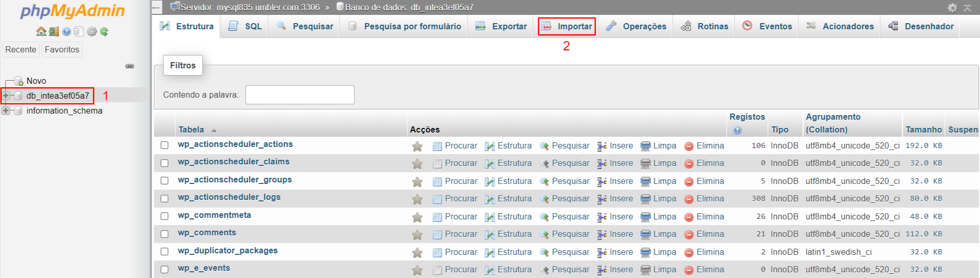980x278 pixels.
Task: Open page settings gear at top right
Action: tap(952, 8)
